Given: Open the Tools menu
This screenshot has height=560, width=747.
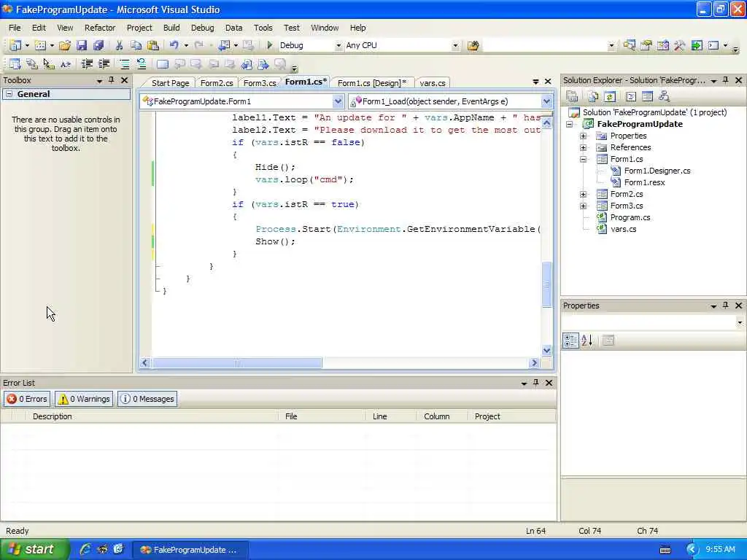Looking at the screenshot, I should click(263, 28).
